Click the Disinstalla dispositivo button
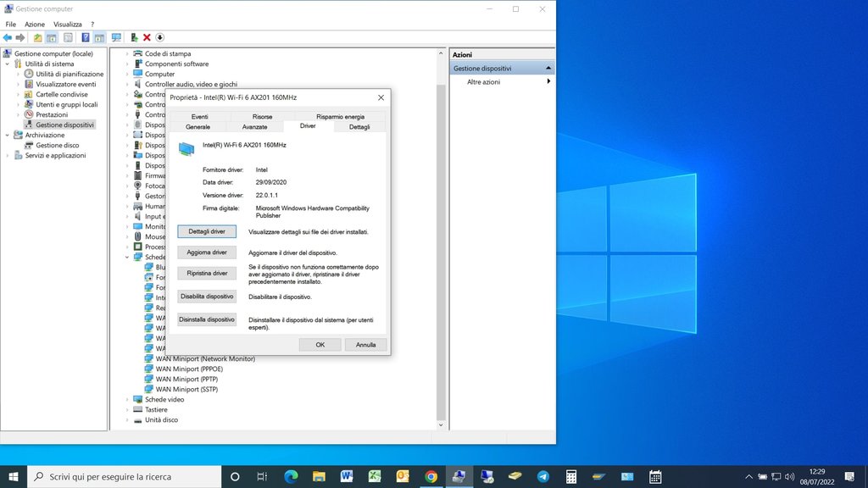This screenshot has width=868, height=488. pyautogui.click(x=207, y=319)
